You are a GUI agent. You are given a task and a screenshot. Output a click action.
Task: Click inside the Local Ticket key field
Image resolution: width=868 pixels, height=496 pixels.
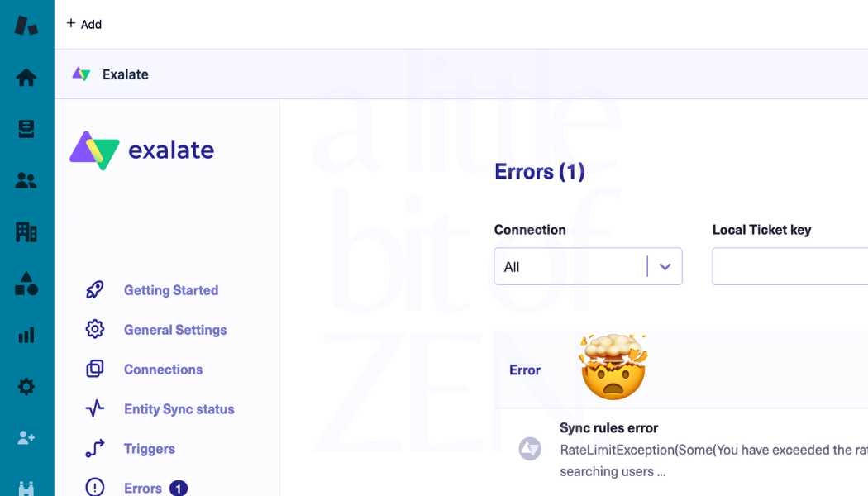point(789,266)
